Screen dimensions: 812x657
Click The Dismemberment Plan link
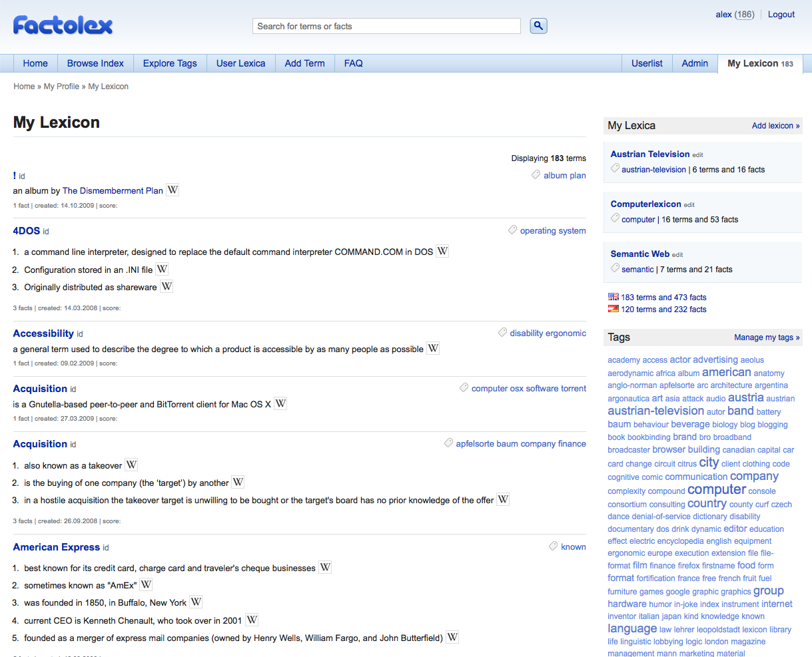point(113,190)
